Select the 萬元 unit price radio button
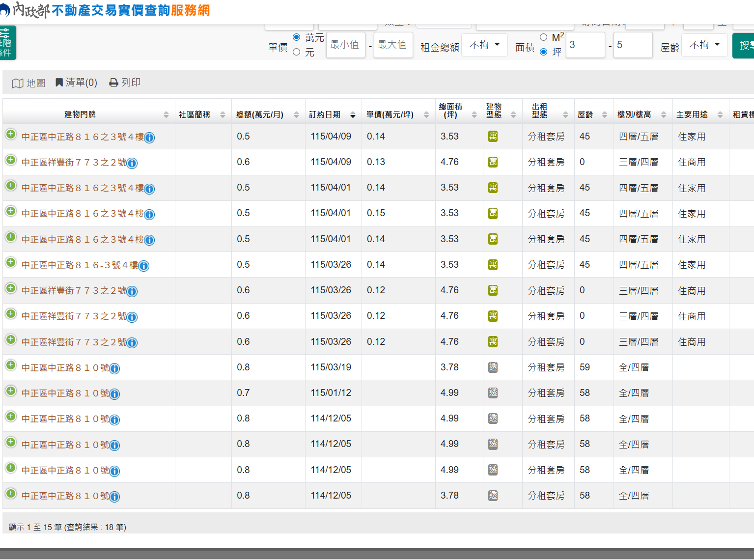Screen dimensions: 754x560 tap(296, 37)
